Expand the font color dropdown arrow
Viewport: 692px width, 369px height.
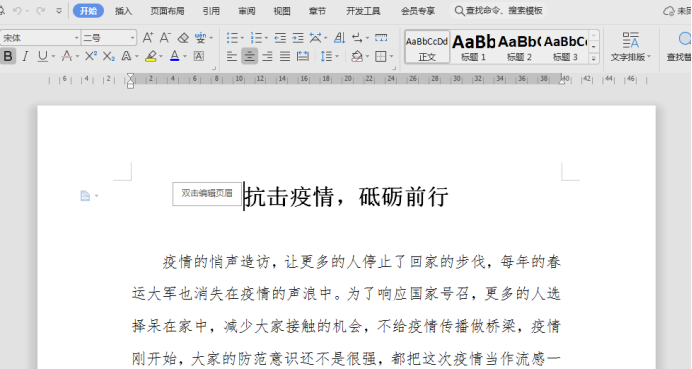point(184,56)
